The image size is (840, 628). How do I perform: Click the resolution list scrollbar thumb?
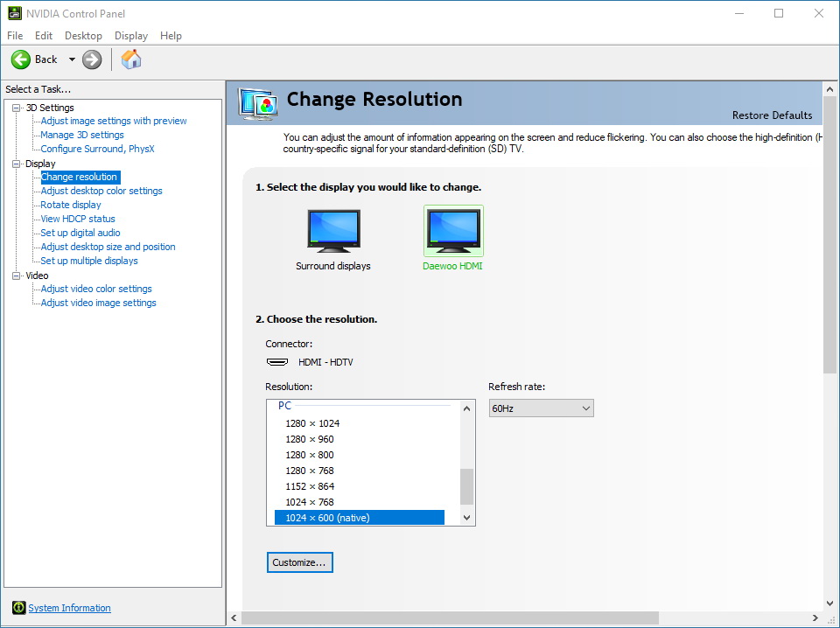click(466, 486)
